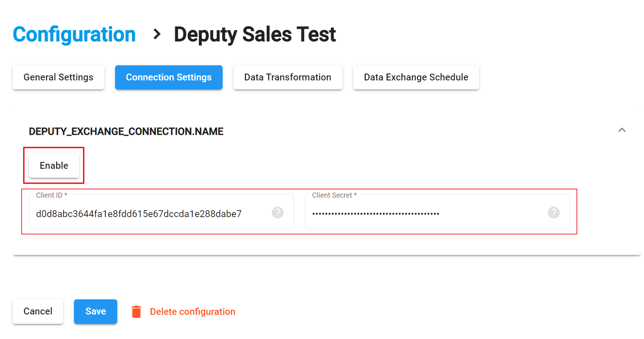Click the Client Secret help question mark icon
The image size is (644, 339).
tap(553, 213)
